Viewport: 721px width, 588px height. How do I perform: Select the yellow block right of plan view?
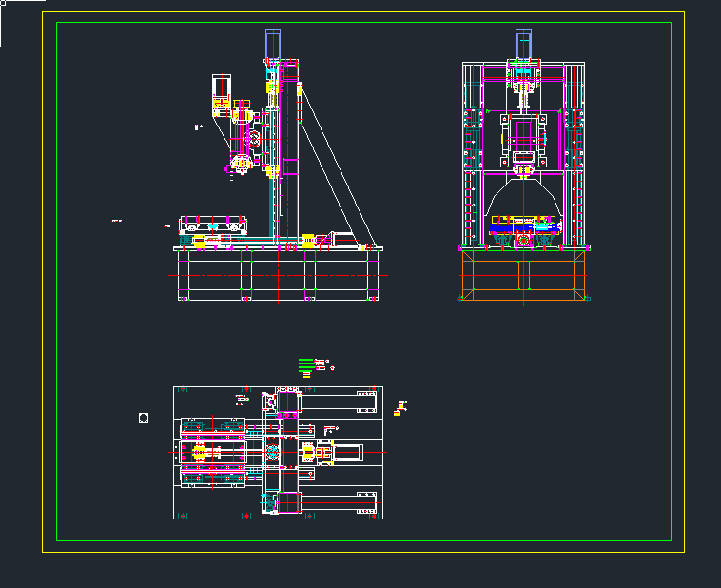pyautogui.click(x=400, y=407)
